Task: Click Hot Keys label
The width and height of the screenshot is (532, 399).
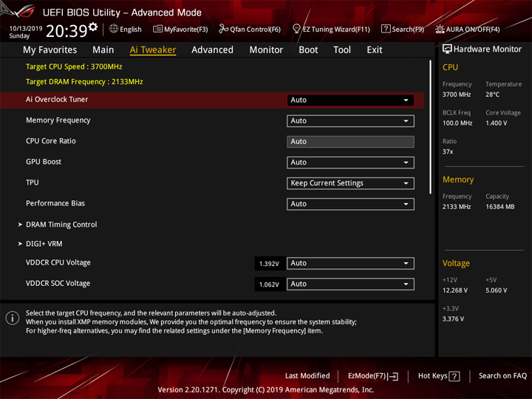Action: coord(432,376)
